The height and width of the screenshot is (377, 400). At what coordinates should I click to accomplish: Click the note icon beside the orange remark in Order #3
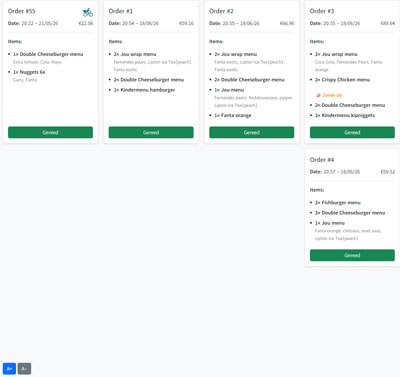pos(318,95)
